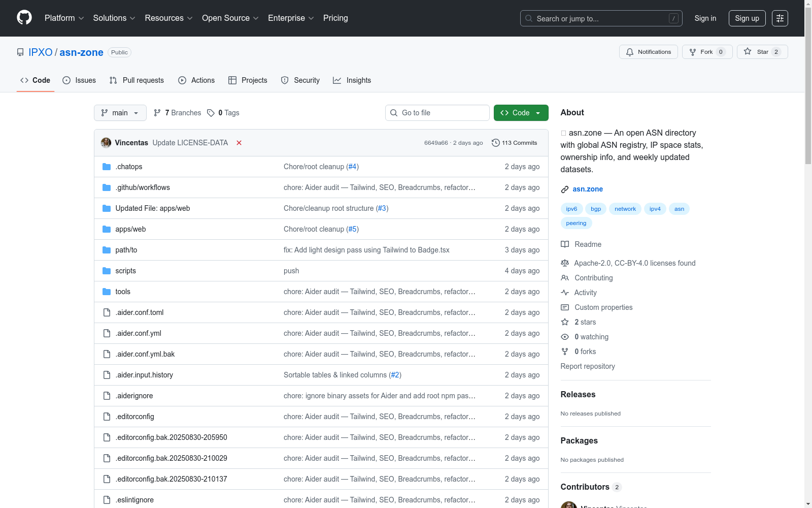Click the apps/web folder icon
Screen dimensions: 812x508
[x=107, y=229]
